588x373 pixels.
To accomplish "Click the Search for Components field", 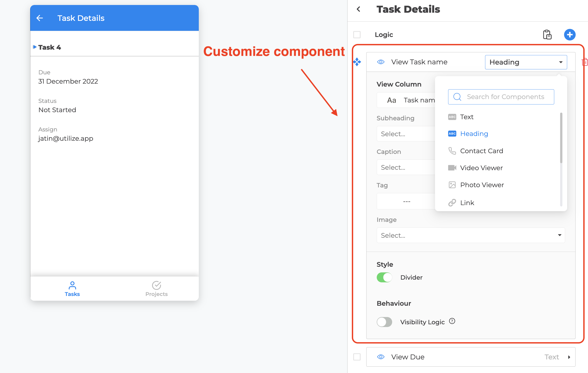I will tap(501, 97).
